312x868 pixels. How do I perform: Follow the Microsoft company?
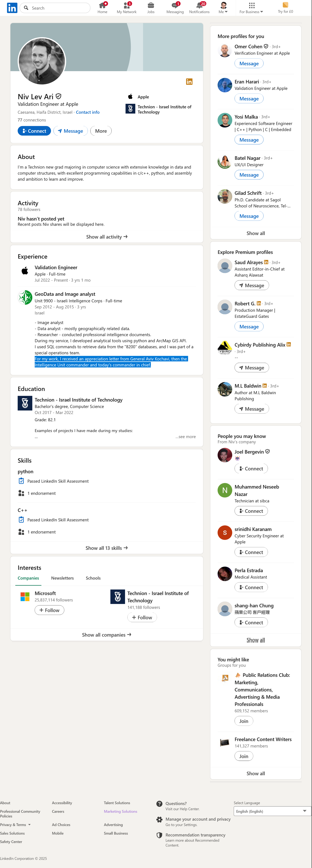point(49,610)
